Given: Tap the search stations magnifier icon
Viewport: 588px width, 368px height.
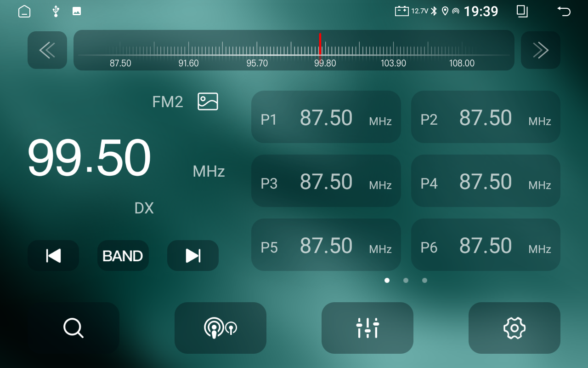Looking at the screenshot, I should (x=73, y=328).
